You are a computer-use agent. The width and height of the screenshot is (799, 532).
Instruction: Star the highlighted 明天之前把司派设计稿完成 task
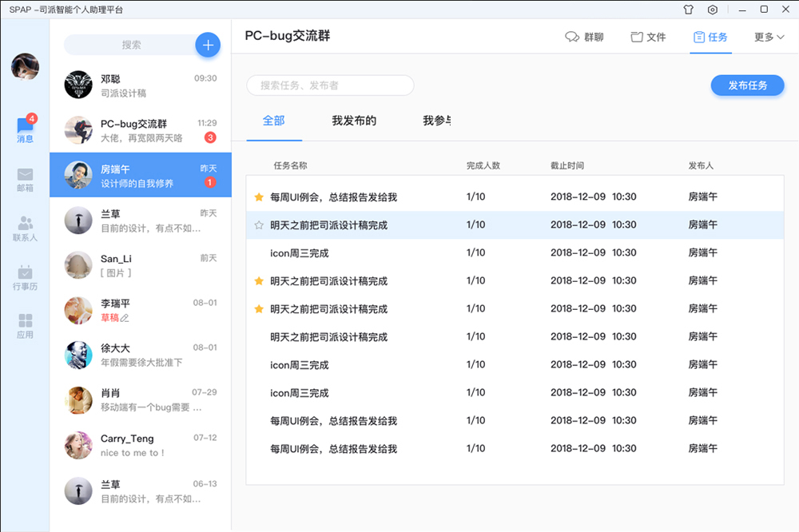click(259, 225)
